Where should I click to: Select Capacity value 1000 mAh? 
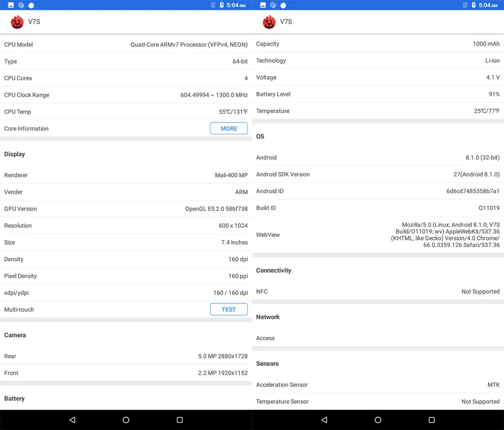[486, 44]
